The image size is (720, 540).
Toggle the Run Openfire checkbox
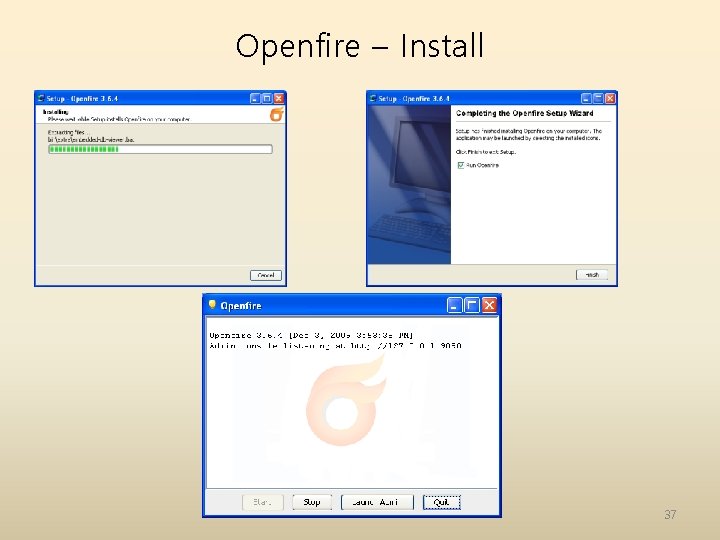[461, 165]
